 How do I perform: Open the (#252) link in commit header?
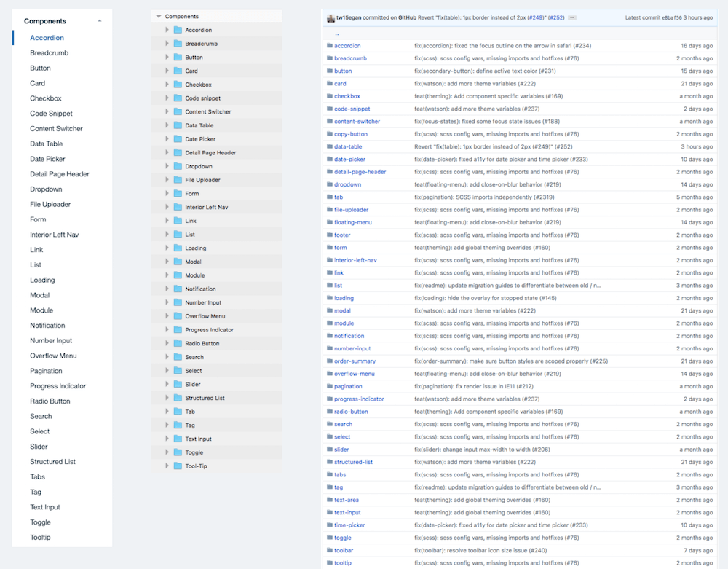[556, 17]
